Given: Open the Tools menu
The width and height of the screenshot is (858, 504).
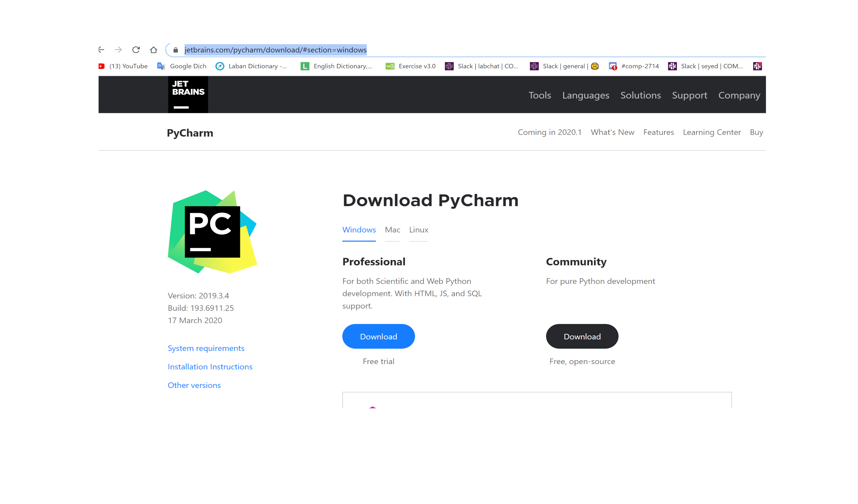Looking at the screenshot, I should [x=540, y=95].
